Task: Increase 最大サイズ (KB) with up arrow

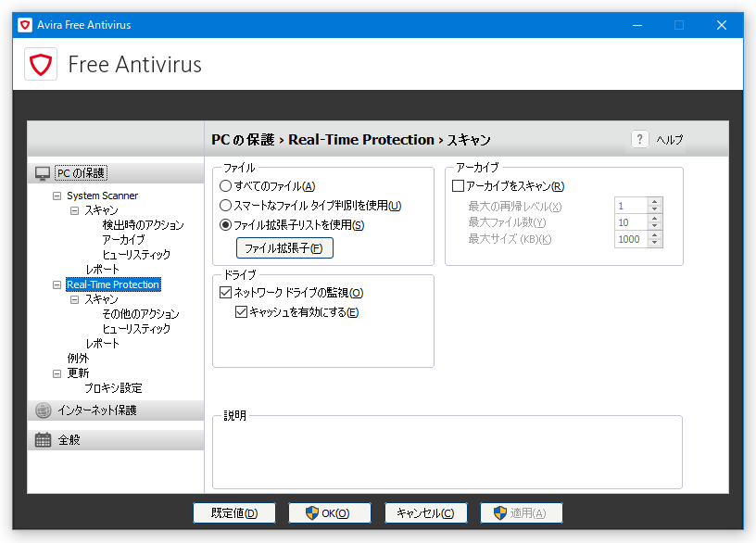Action: [654, 235]
